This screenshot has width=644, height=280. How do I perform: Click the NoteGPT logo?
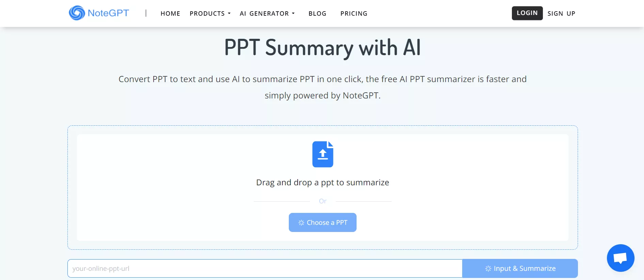[98, 13]
